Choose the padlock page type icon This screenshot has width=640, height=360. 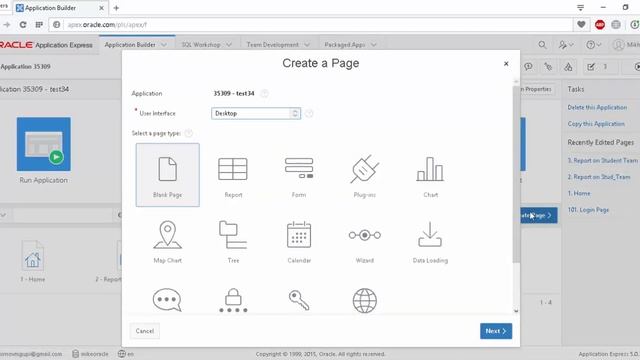[x=233, y=300]
